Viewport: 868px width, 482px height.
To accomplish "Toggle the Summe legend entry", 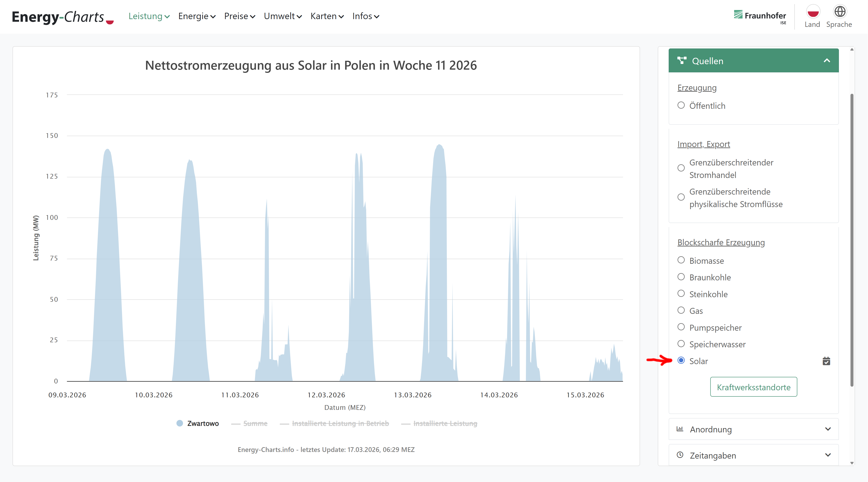I will pos(255,423).
